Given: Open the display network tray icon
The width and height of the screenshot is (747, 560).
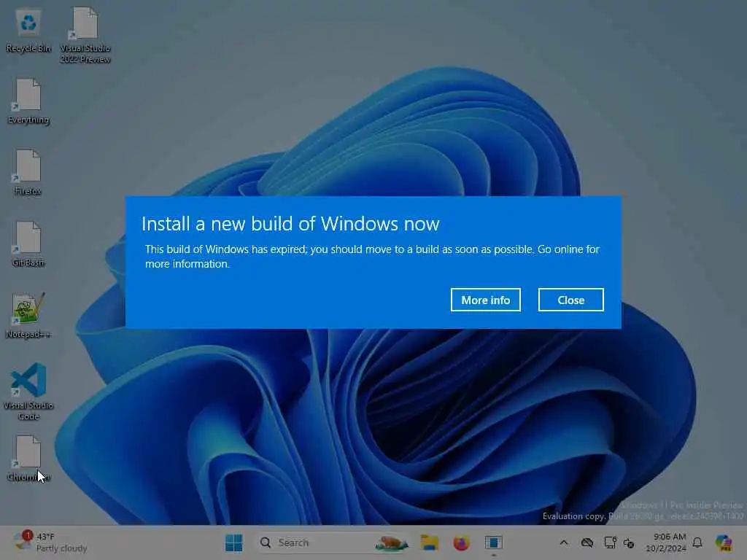Looking at the screenshot, I should click(x=610, y=542).
